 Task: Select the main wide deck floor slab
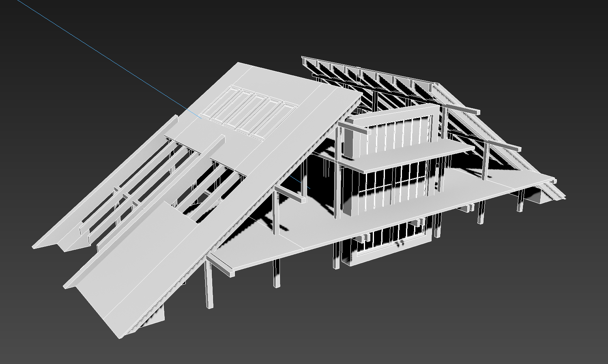click(x=365, y=219)
